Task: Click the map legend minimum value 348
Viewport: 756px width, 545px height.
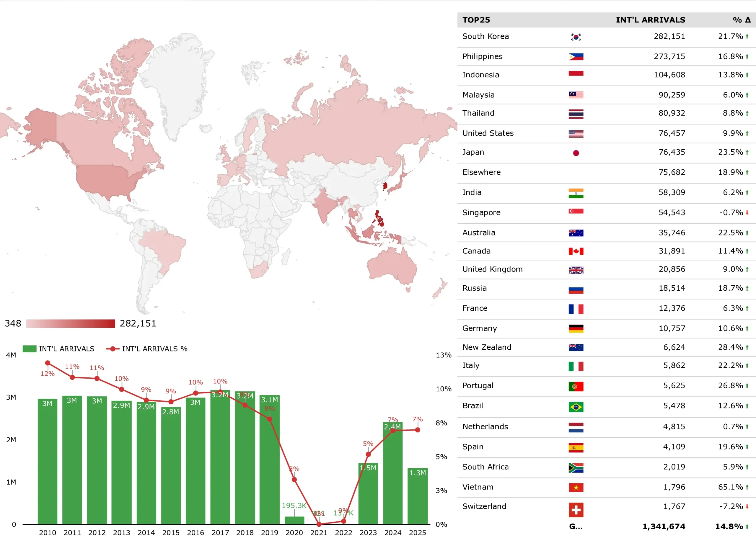Action: 13,323
